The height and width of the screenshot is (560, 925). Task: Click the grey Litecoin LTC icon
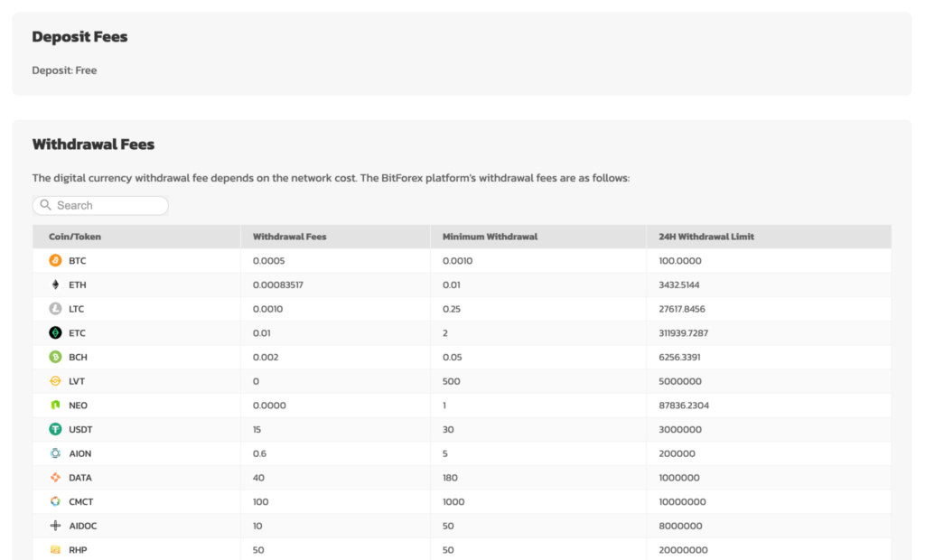55,309
